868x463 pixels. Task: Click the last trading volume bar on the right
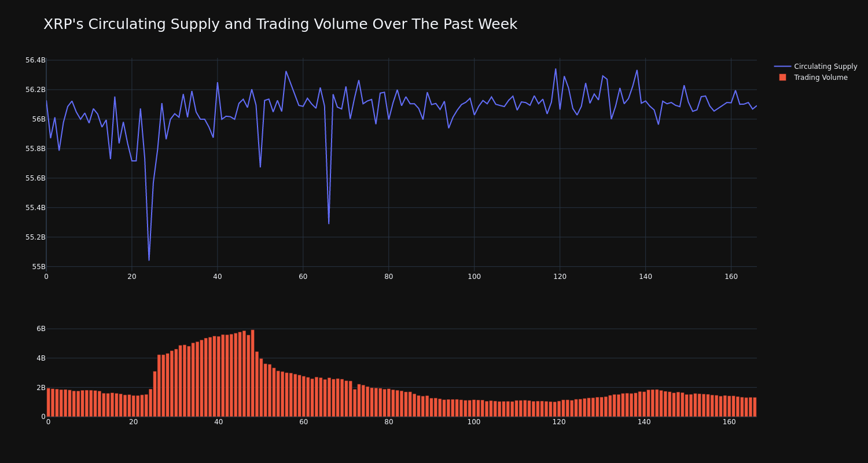click(x=755, y=407)
